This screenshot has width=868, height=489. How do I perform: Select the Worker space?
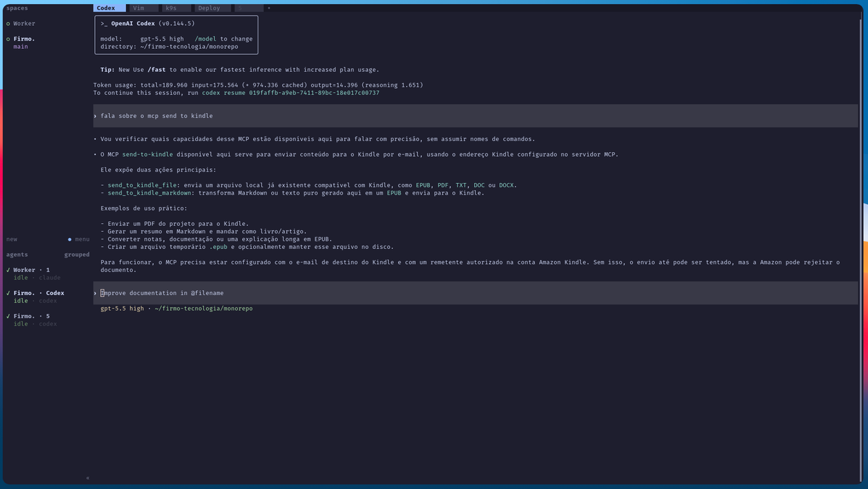pyautogui.click(x=24, y=24)
